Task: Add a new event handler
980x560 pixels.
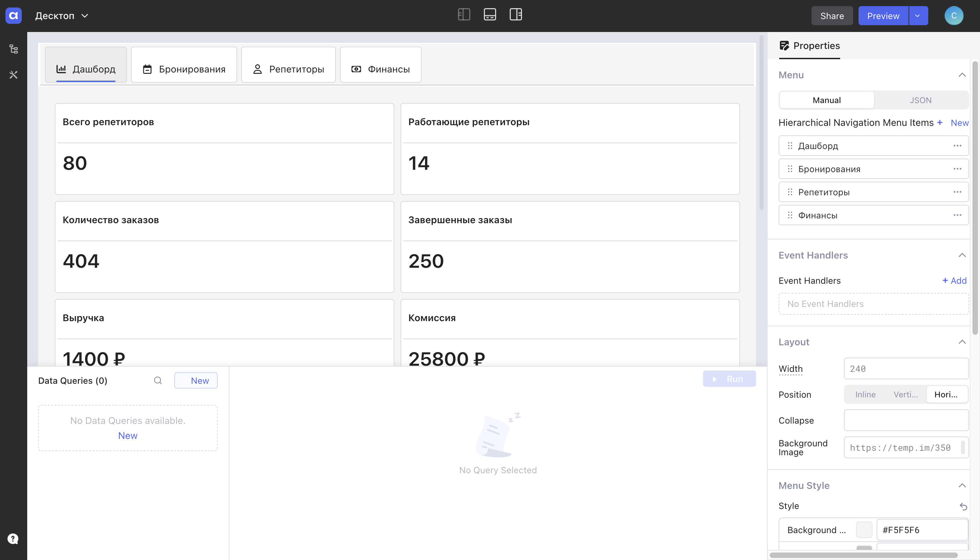Action: [x=954, y=281]
